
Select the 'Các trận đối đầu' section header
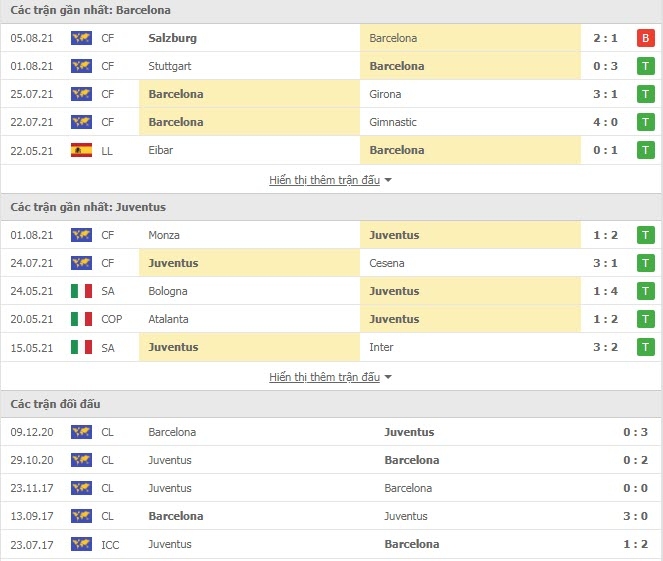[55, 404]
